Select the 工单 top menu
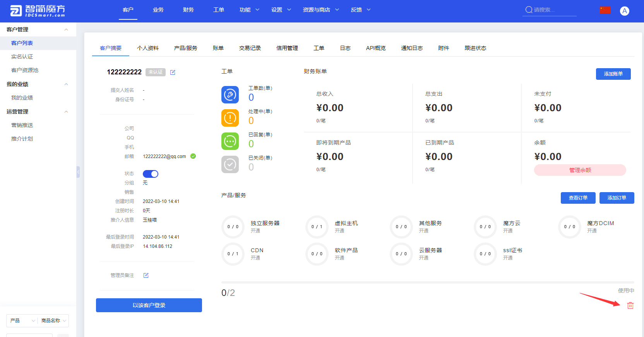 click(218, 10)
